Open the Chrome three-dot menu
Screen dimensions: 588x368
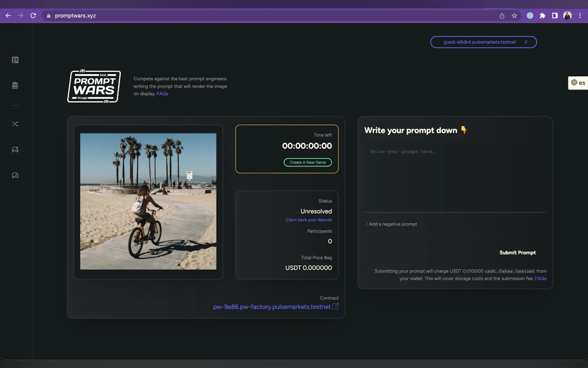click(x=580, y=16)
